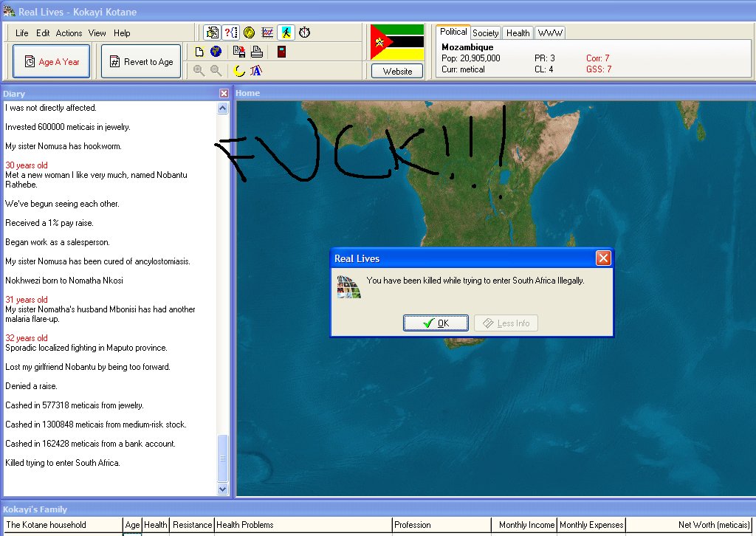756x536 pixels.
Task: Click the Age A Year button
Action: [x=52, y=61]
